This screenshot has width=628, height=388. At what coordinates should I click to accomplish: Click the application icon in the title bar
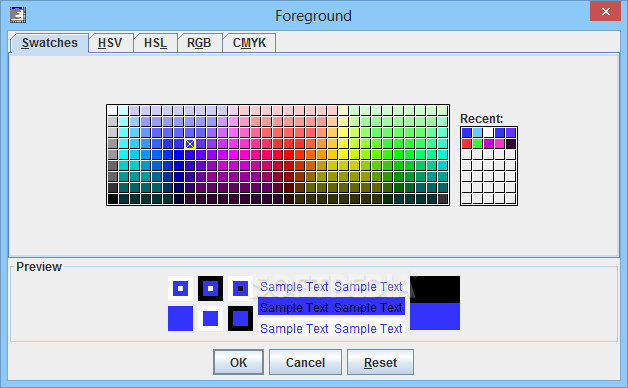click(x=18, y=15)
